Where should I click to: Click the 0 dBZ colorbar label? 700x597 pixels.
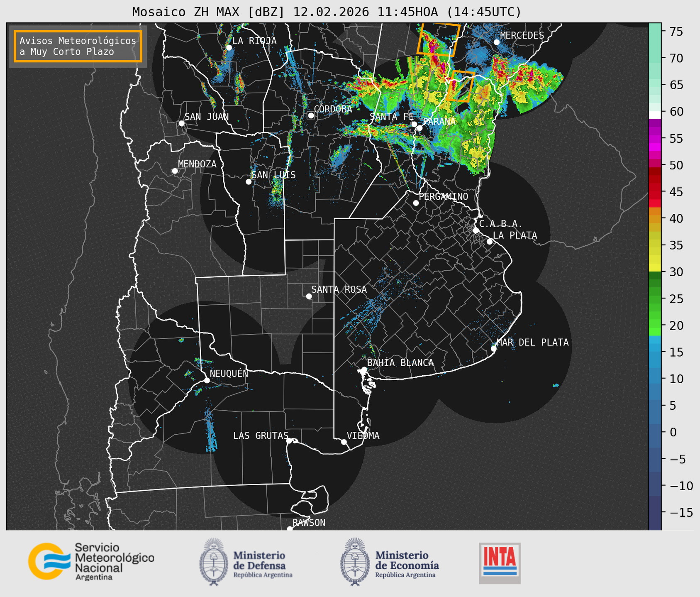(x=673, y=432)
